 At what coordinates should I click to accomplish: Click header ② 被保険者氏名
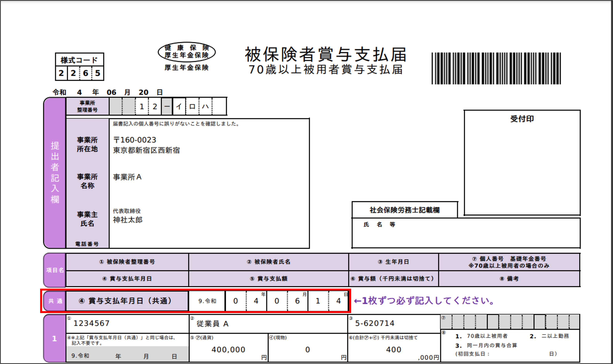[268, 262]
